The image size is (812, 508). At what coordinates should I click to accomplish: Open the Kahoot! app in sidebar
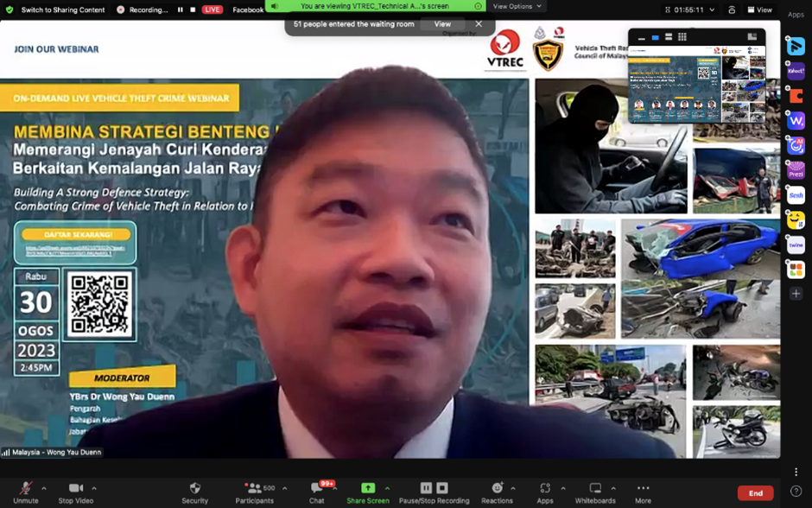796,72
